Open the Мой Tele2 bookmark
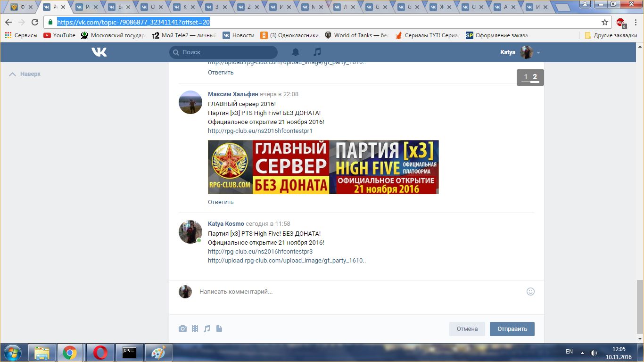644x362 pixels. click(184, 35)
